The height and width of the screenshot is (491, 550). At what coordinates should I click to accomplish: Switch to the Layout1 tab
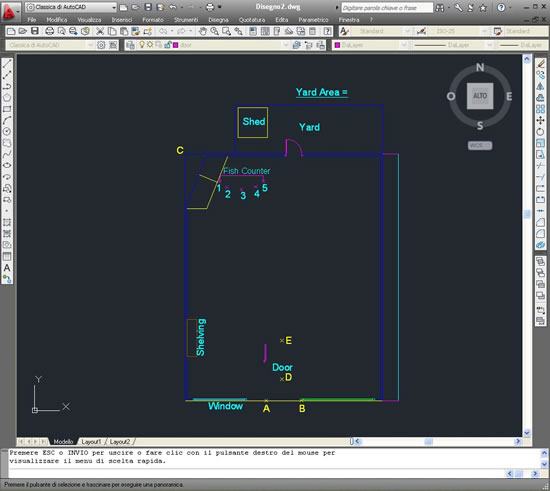tap(91, 442)
